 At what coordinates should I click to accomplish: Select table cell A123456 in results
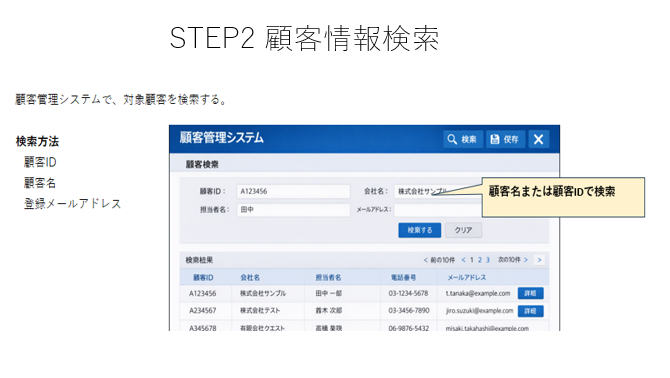203,293
